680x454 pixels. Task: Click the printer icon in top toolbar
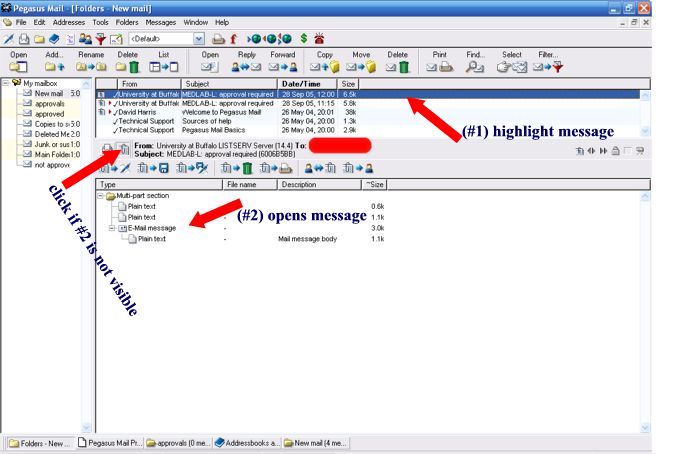point(218,39)
